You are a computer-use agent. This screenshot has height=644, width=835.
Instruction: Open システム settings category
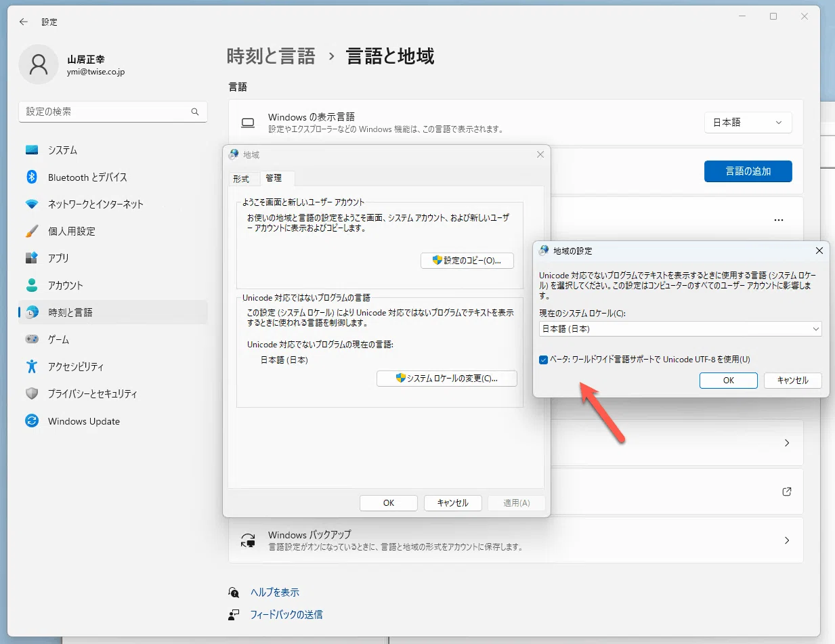[113, 150]
